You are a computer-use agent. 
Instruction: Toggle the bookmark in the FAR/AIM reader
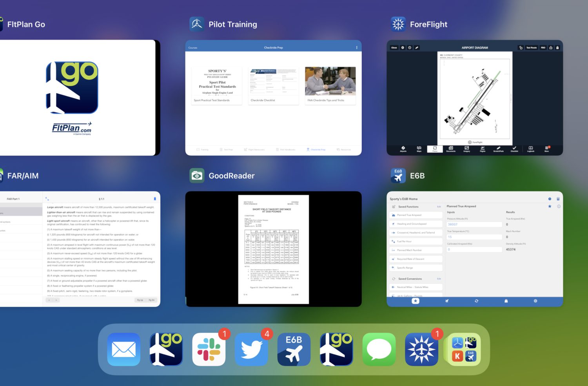tap(155, 199)
